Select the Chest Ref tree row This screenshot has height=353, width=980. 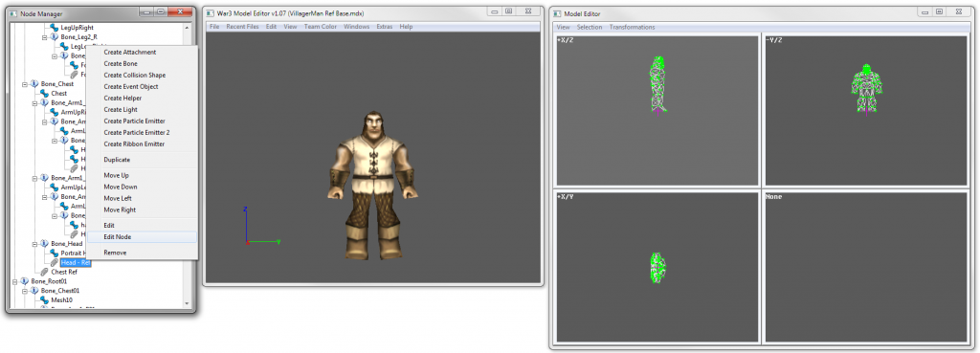pyautogui.click(x=64, y=272)
